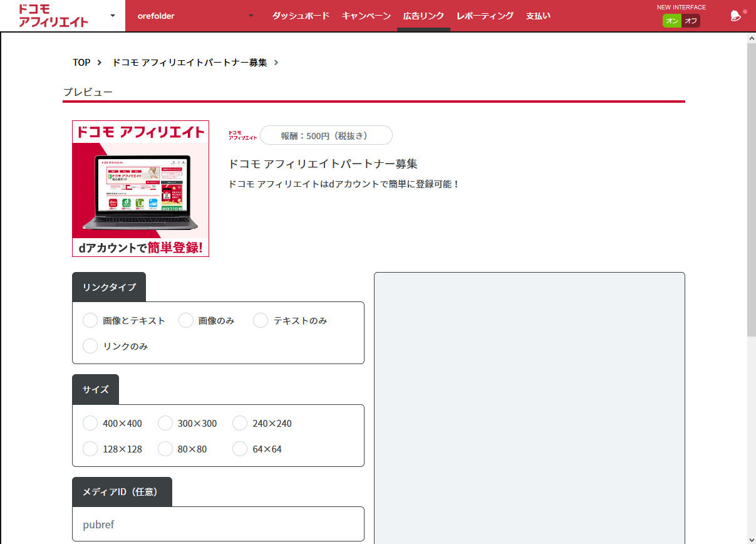Click the リンクタイプ section tab
The image size is (756, 544).
[x=109, y=287]
